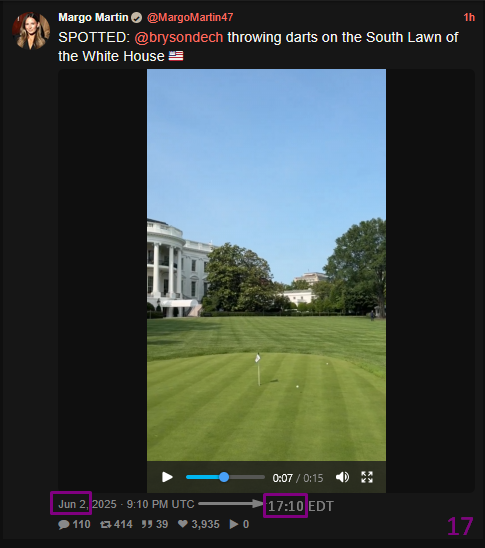
Task: Click the American flag emoji in tweet
Action: click(x=176, y=56)
